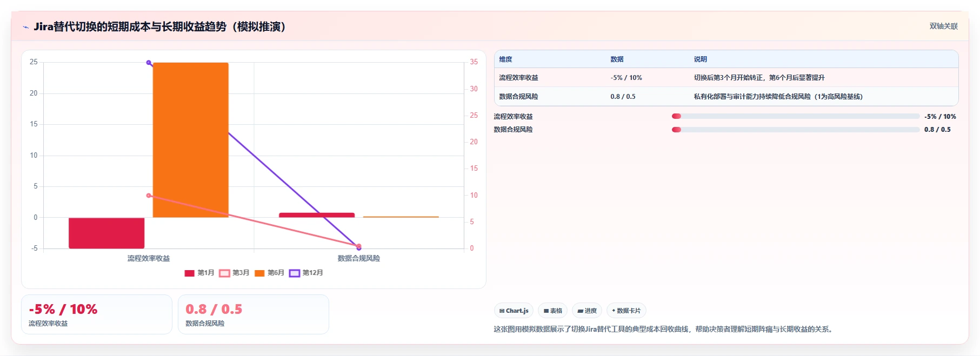This screenshot has width=980, height=356.
Task: Click the 流程效率收益 x-axis label
Action: (x=149, y=258)
